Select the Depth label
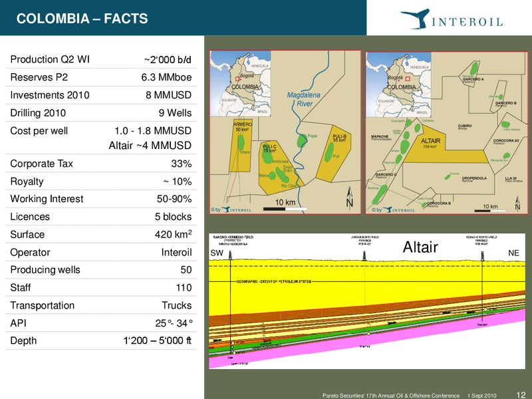Image resolution: width=532 pixels, height=399 pixels. click(x=23, y=340)
